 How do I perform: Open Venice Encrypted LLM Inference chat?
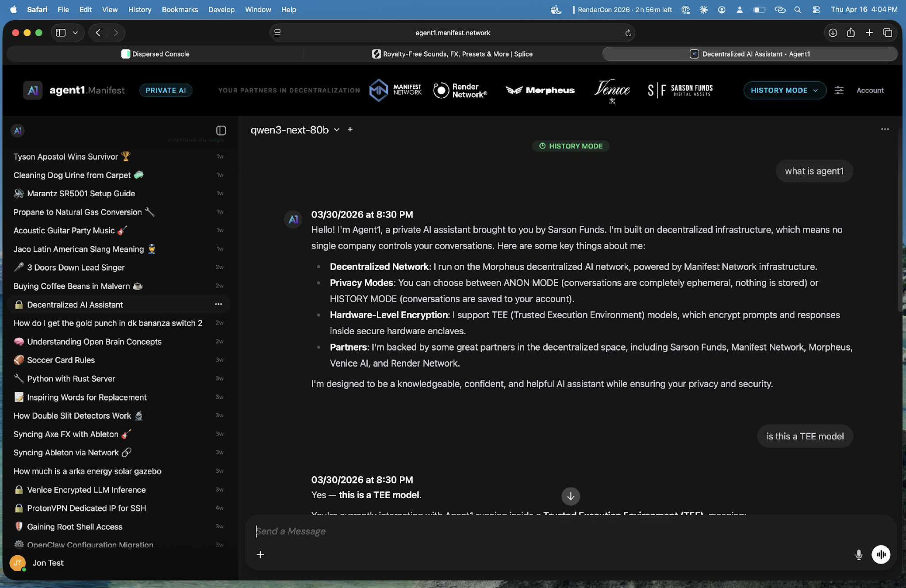tap(119, 489)
